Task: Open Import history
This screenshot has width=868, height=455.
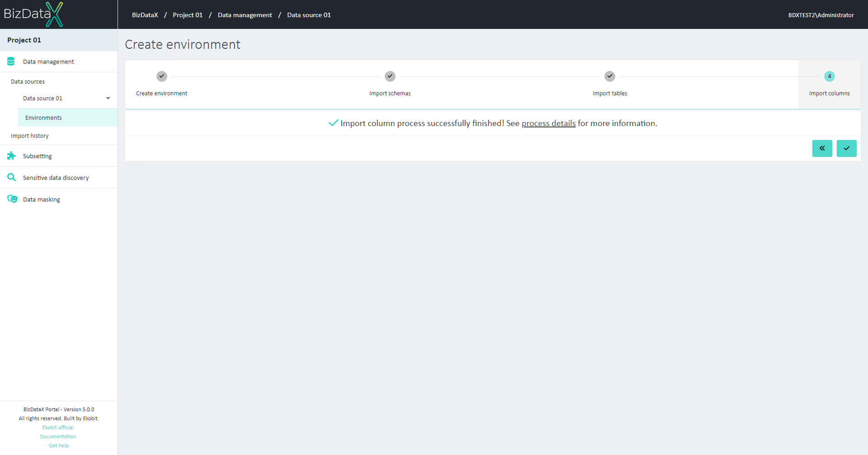Action: (x=30, y=136)
